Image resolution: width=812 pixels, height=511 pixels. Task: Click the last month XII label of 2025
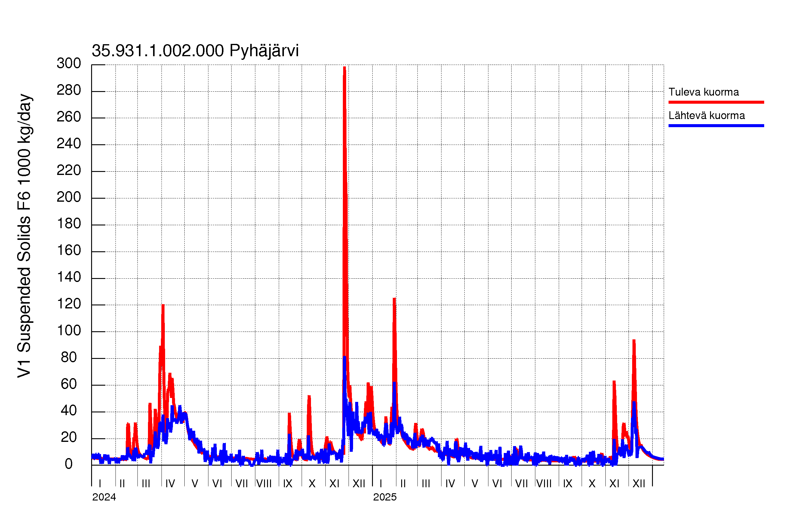tap(638, 484)
